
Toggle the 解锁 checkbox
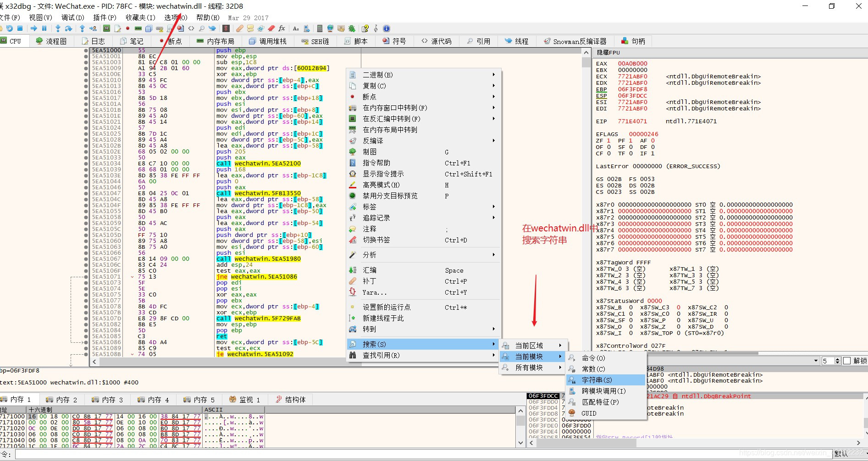coord(847,361)
